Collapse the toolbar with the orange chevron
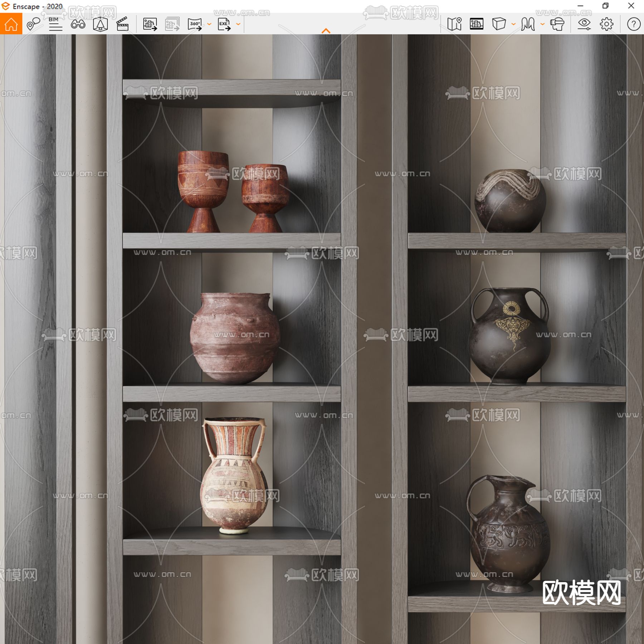 click(326, 31)
